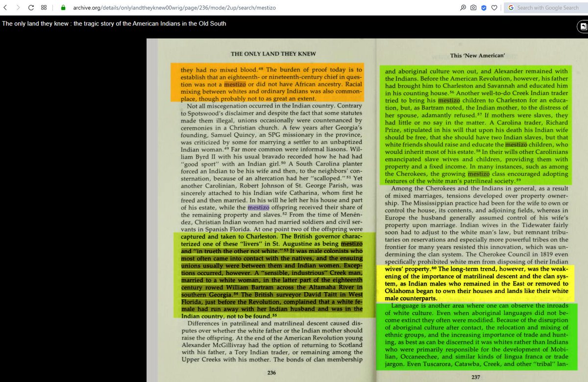This screenshot has width=588, height=382.
Task: Click the purple-highlighted 'mestizo' search result
Action: point(258,208)
